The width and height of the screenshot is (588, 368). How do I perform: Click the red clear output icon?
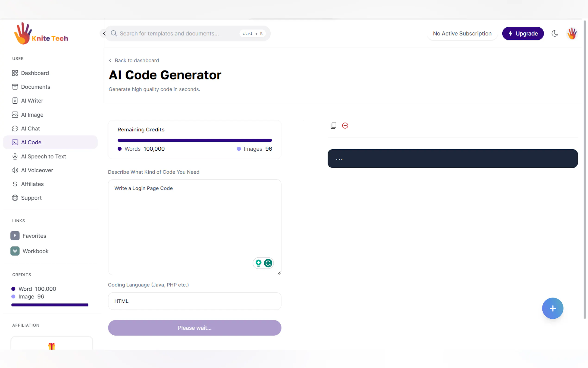pyautogui.click(x=345, y=126)
